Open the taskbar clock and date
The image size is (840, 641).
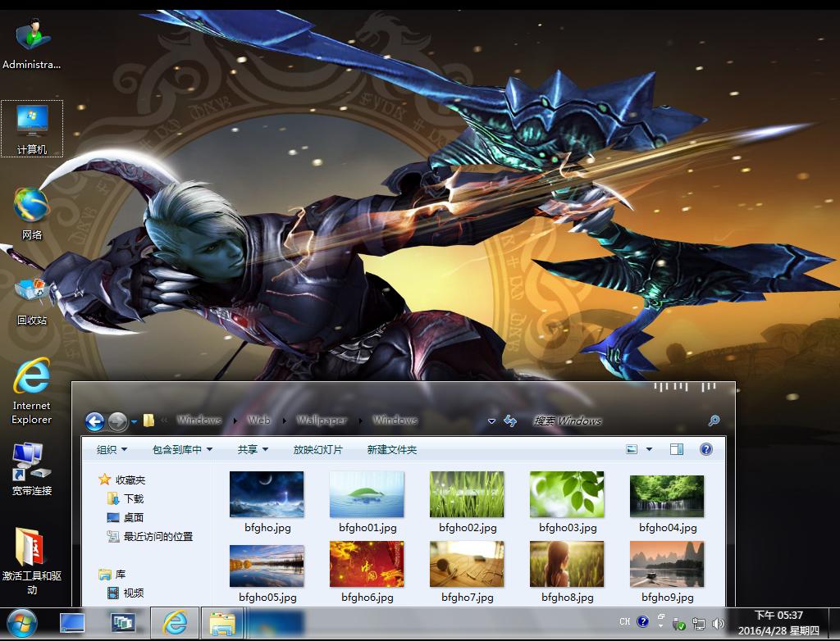[778, 623]
